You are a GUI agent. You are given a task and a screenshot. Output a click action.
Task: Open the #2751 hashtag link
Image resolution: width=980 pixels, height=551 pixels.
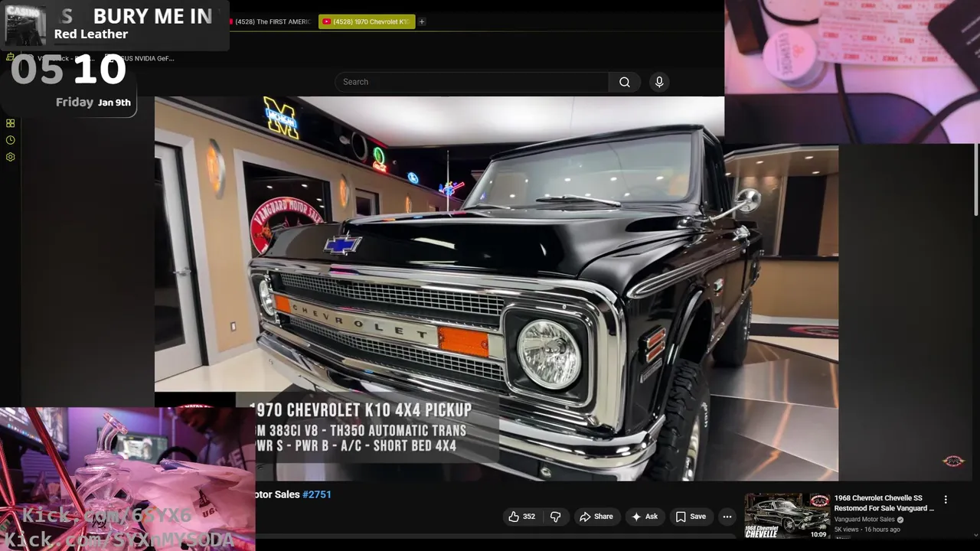click(317, 494)
